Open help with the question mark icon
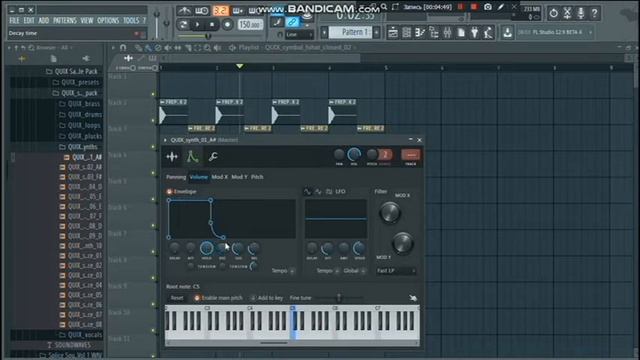The height and width of the screenshot is (360, 640). (595, 13)
